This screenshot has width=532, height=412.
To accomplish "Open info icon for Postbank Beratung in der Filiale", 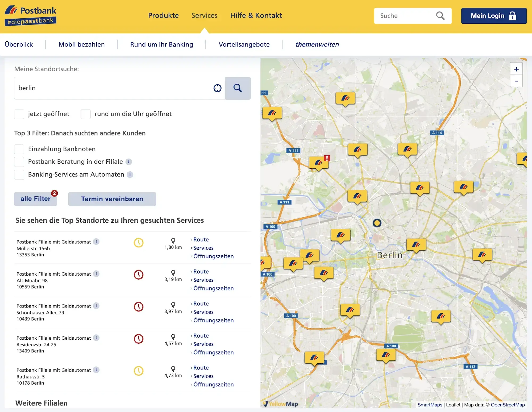I will coord(129,162).
